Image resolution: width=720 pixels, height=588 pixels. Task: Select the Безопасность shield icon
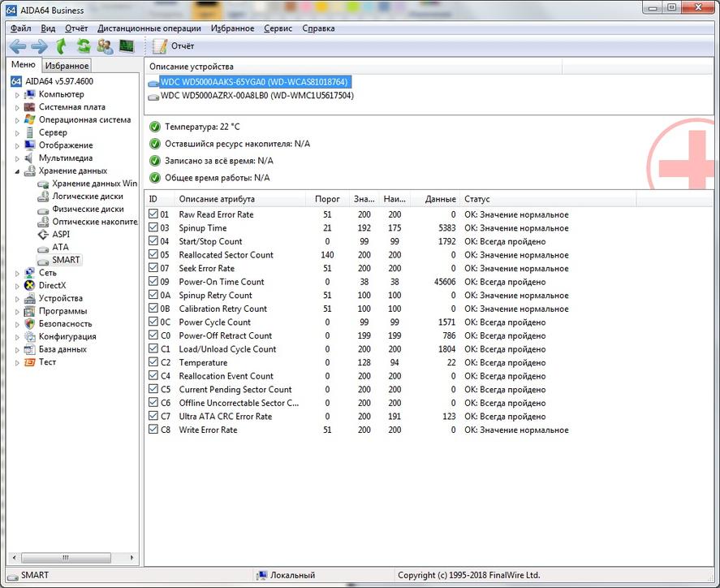(29, 324)
